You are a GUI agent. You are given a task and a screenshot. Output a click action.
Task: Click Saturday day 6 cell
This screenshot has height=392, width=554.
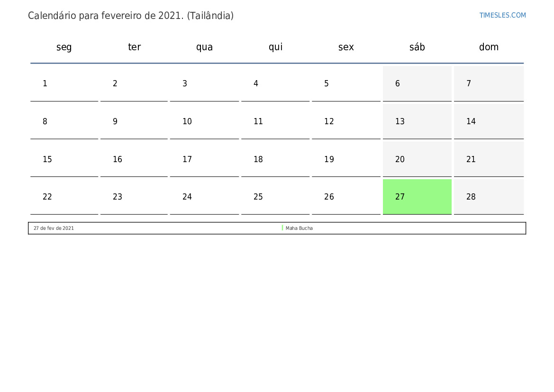pyautogui.click(x=417, y=83)
